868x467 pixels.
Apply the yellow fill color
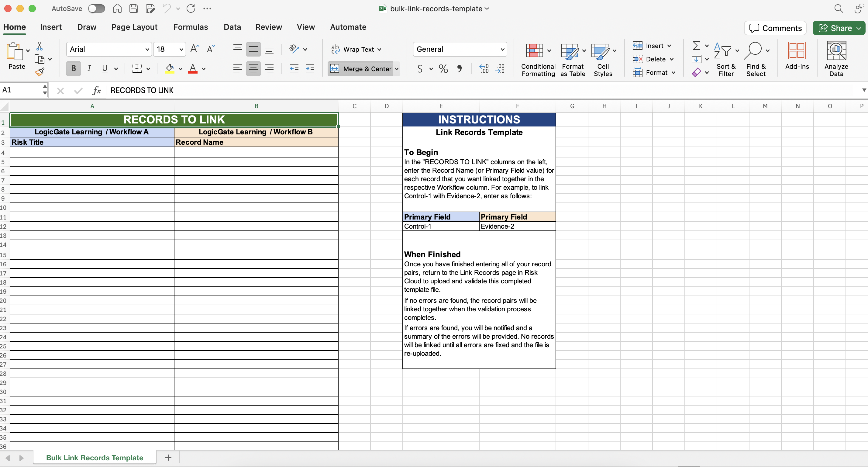[x=170, y=69]
